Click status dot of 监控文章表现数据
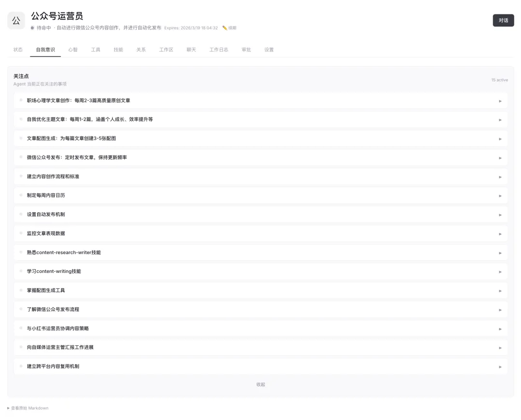521x420 pixels. pos(21,233)
